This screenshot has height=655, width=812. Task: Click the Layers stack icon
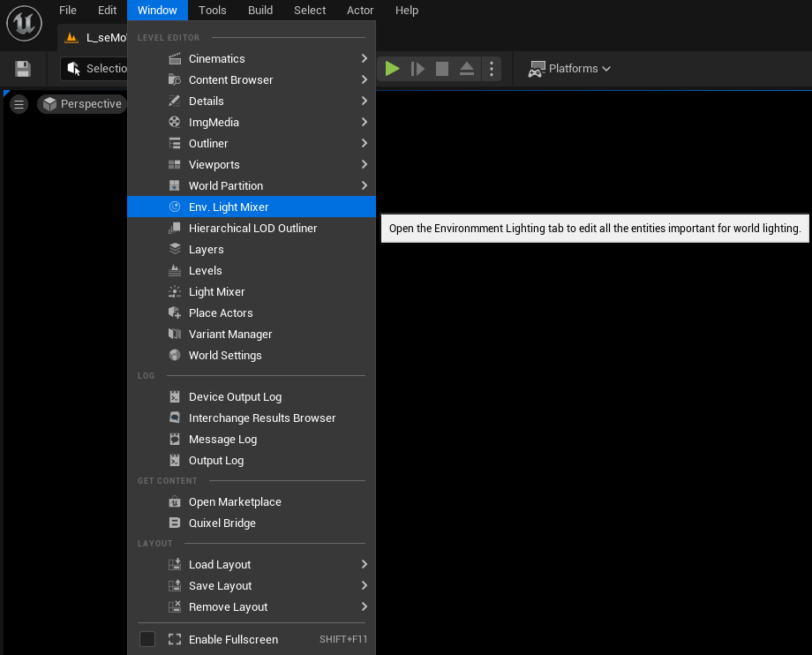pos(175,250)
